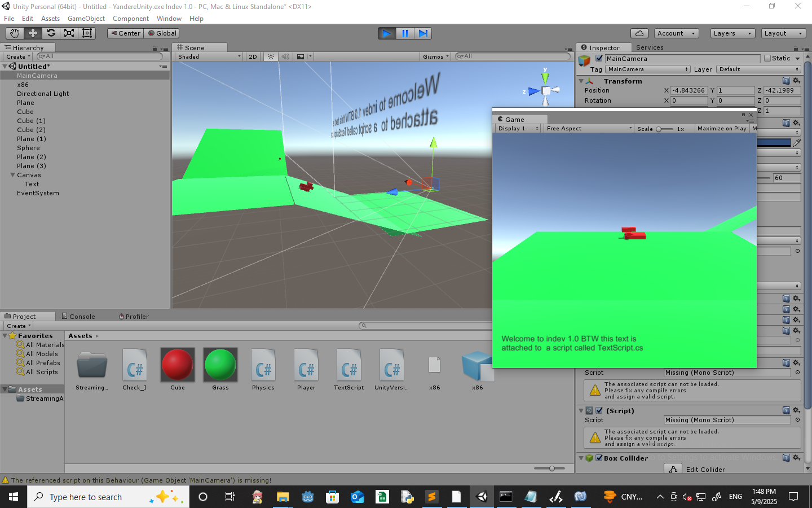Toggle scene lighting sun icon

(271, 56)
